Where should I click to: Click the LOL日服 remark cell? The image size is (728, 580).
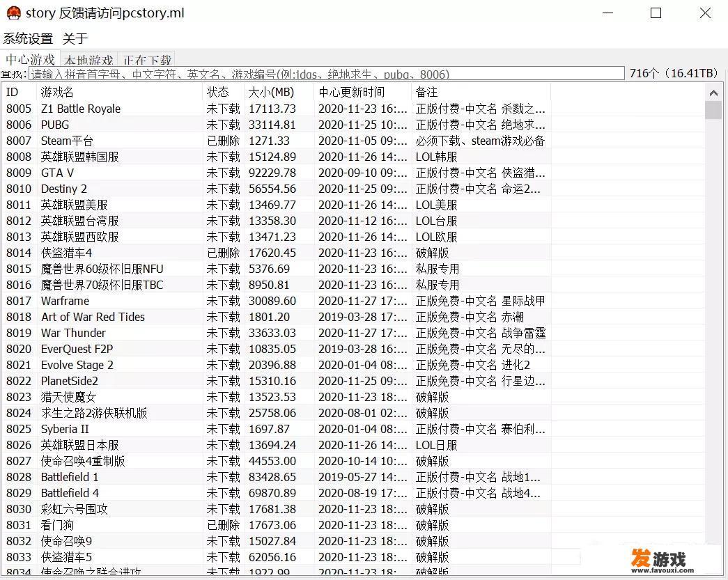coord(436,445)
